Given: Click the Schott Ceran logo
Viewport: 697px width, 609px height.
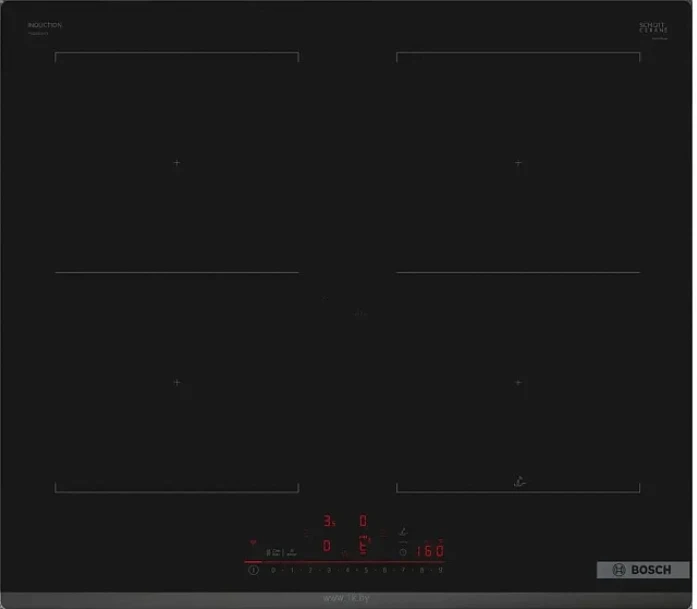Looking at the screenshot, I should pyautogui.click(x=653, y=28).
